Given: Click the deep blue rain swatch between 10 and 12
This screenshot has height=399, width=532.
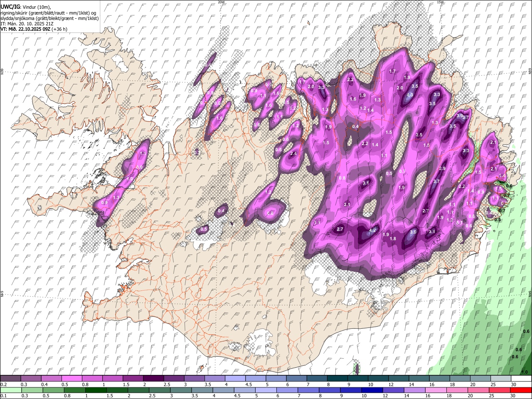Looking at the screenshot, I should (x=372, y=390).
